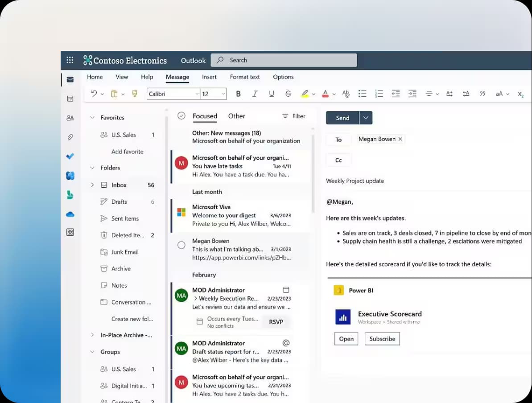
Task: Switch to the Other inbox tab
Action: (x=236, y=116)
